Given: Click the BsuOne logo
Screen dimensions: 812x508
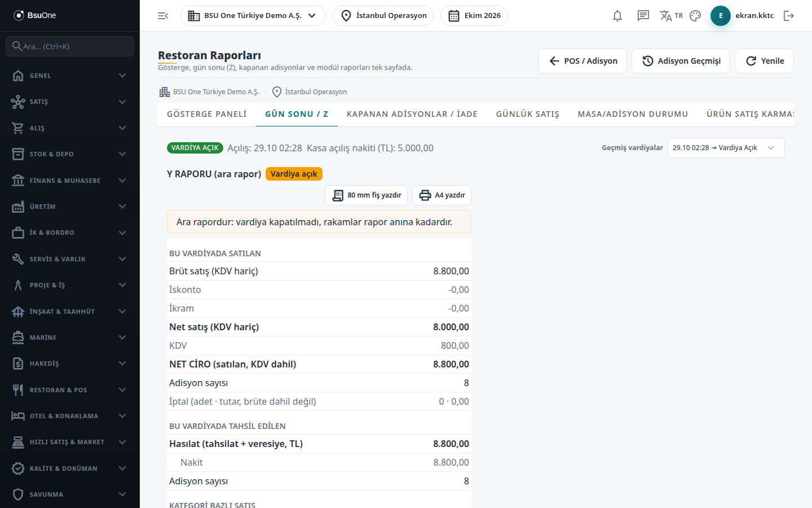Looking at the screenshot, I should 35,15.
